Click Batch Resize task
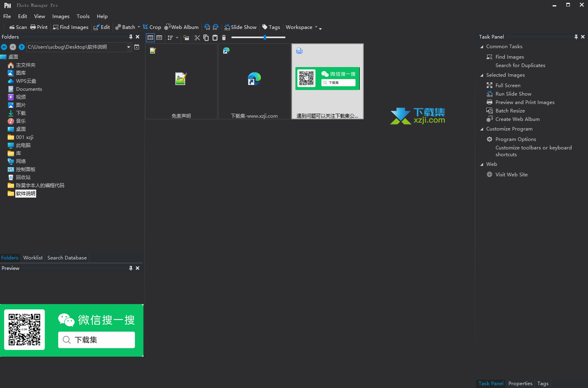 pos(510,111)
